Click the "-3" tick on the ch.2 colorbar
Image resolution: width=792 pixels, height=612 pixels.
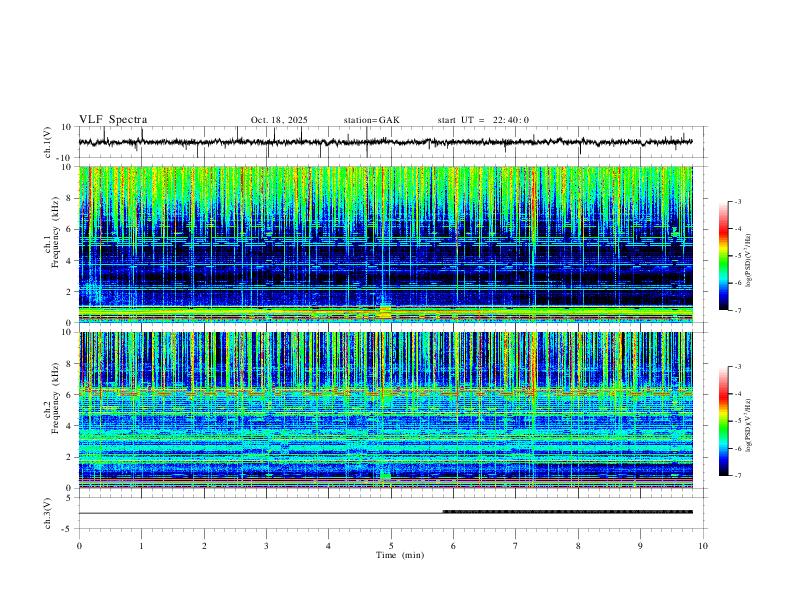738,367
